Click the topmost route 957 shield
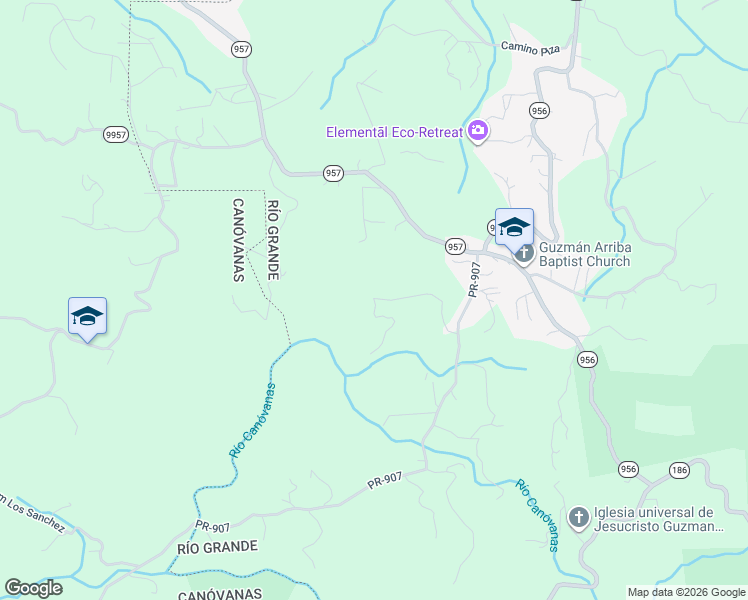 pos(241,49)
